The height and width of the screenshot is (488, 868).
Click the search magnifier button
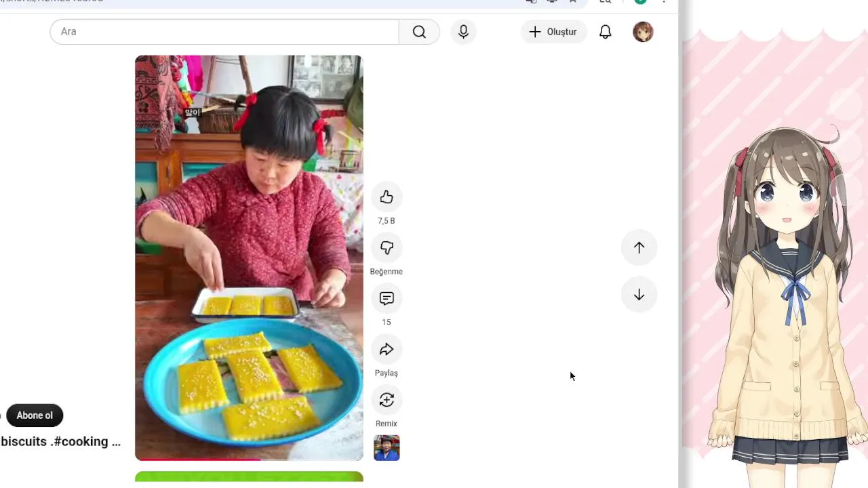pos(419,32)
